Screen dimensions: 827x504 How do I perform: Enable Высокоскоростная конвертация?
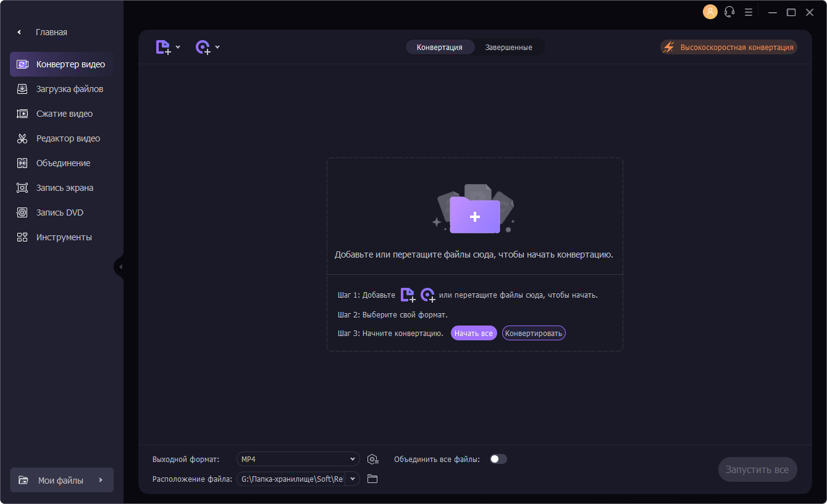click(x=729, y=48)
